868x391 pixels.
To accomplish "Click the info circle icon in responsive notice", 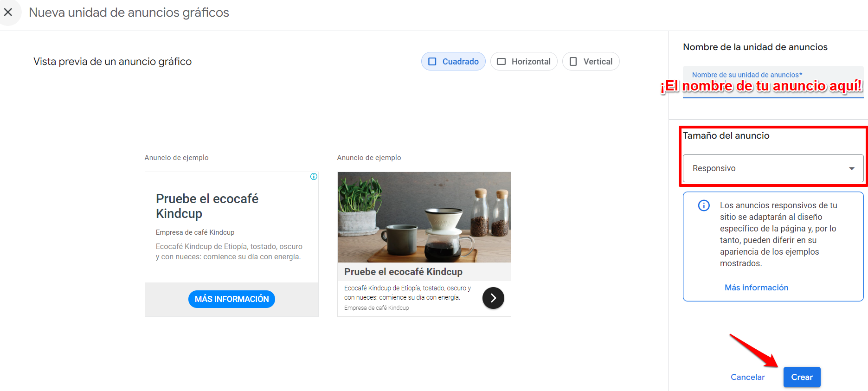I will pos(704,205).
